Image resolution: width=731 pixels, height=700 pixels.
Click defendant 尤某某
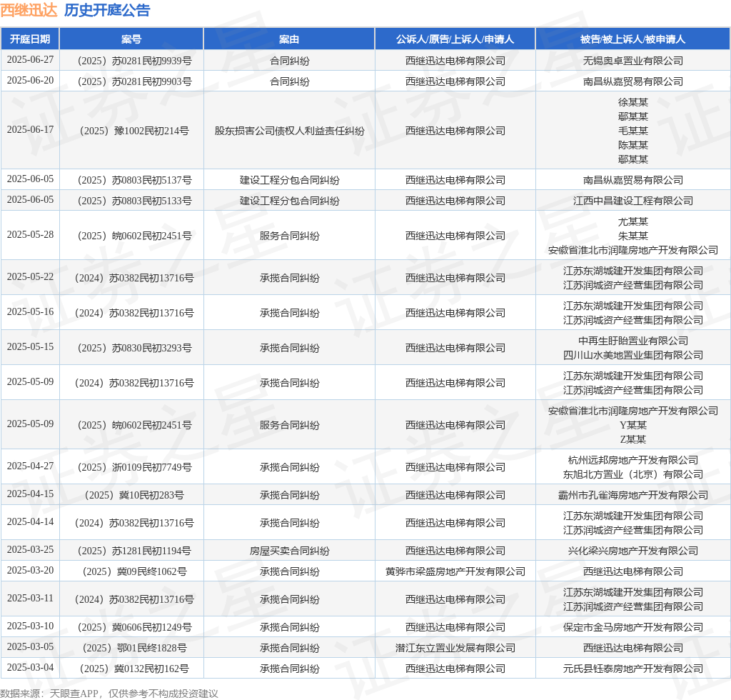click(632, 221)
